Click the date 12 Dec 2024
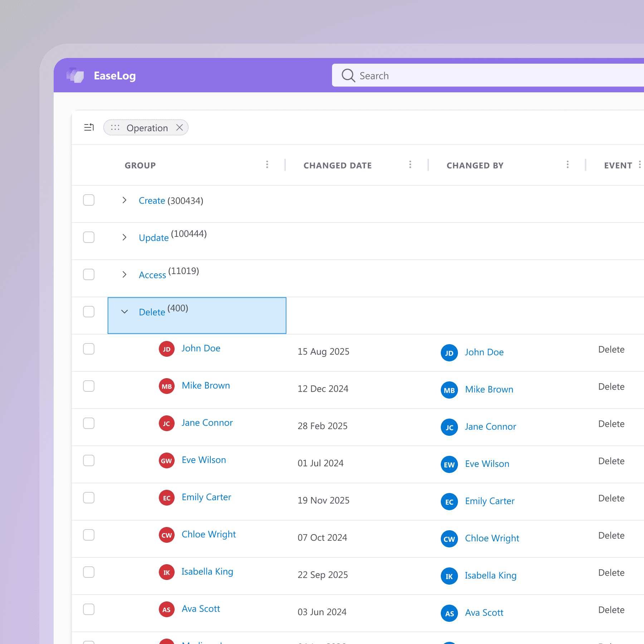Viewport: 644px width, 644px height. [323, 389]
